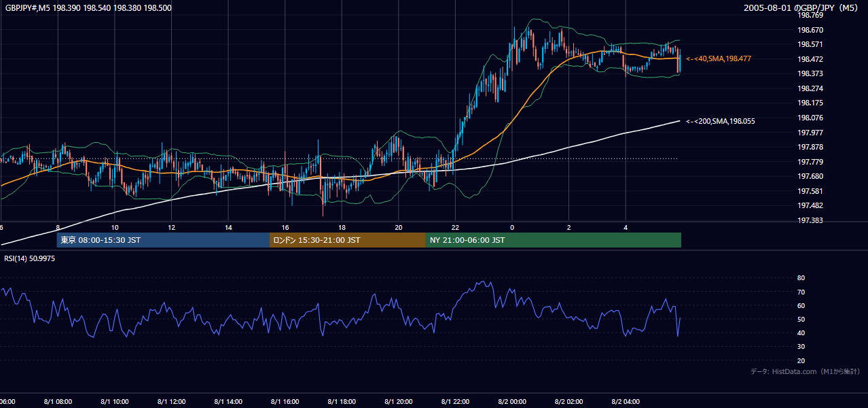Click price axis label 197.482

pos(810,205)
